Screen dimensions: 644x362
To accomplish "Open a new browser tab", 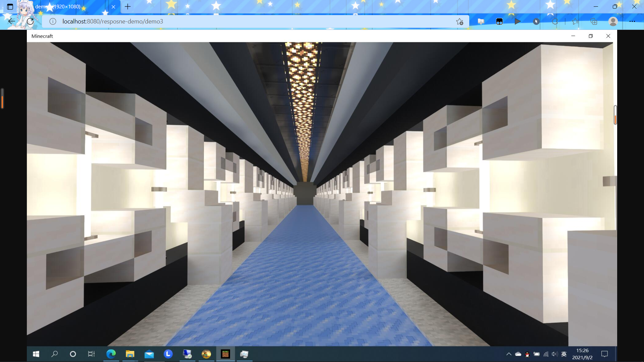I will click(x=127, y=7).
